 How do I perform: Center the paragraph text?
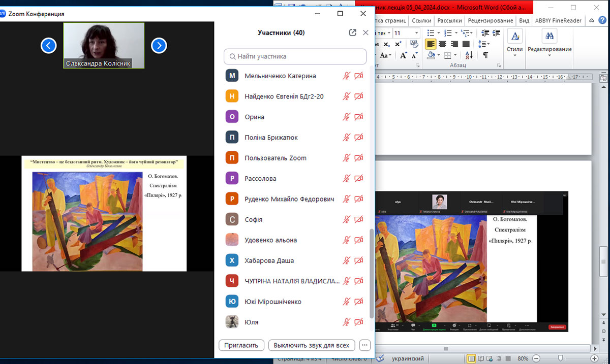pos(442,44)
